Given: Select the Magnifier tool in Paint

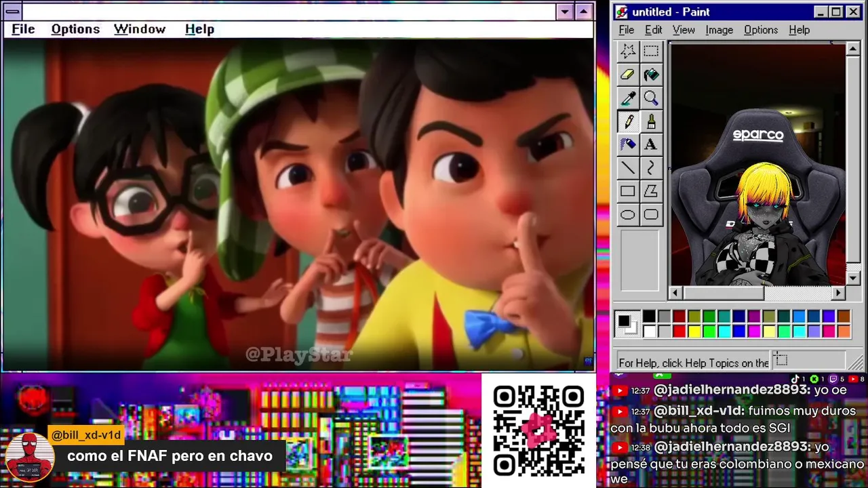Looking at the screenshot, I should tap(651, 98).
